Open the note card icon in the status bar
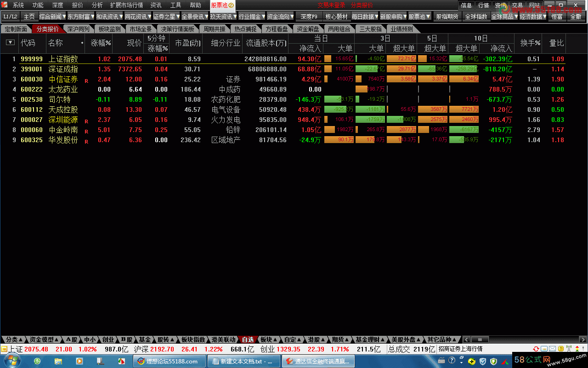Screen dimensions: 588x368 pos(544,349)
